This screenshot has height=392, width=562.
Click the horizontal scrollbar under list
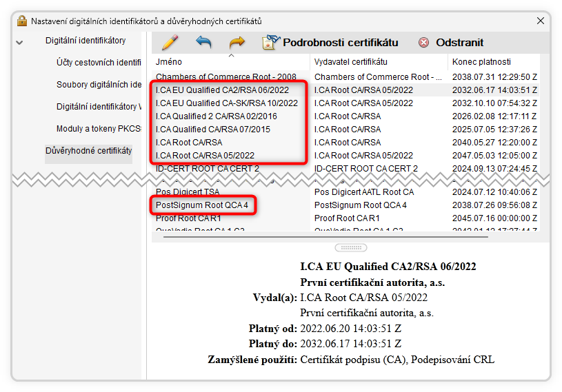[325, 236]
